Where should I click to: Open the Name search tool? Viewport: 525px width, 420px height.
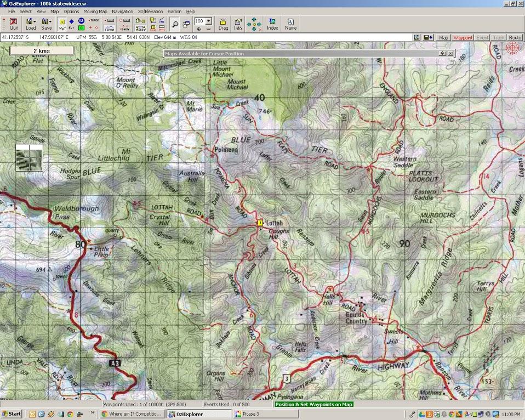click(290, 24)
